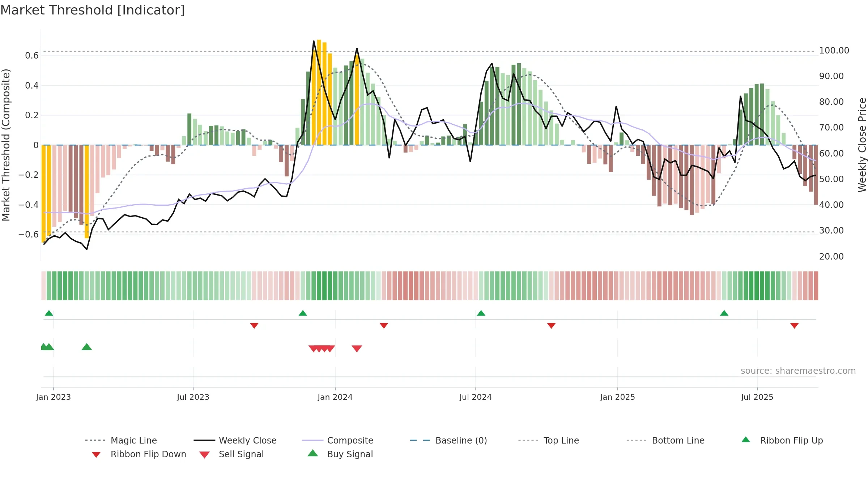Viewport: 868px width, 488px height.
Task: Toggle the Composite legend entry
Action: [x=338, y=440]
